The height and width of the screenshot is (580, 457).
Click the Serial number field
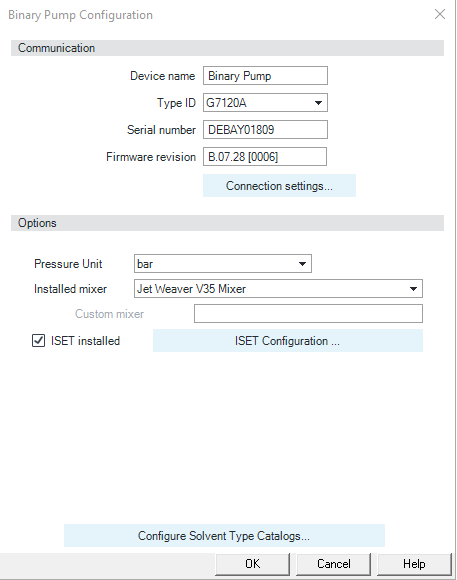(265, 130)
